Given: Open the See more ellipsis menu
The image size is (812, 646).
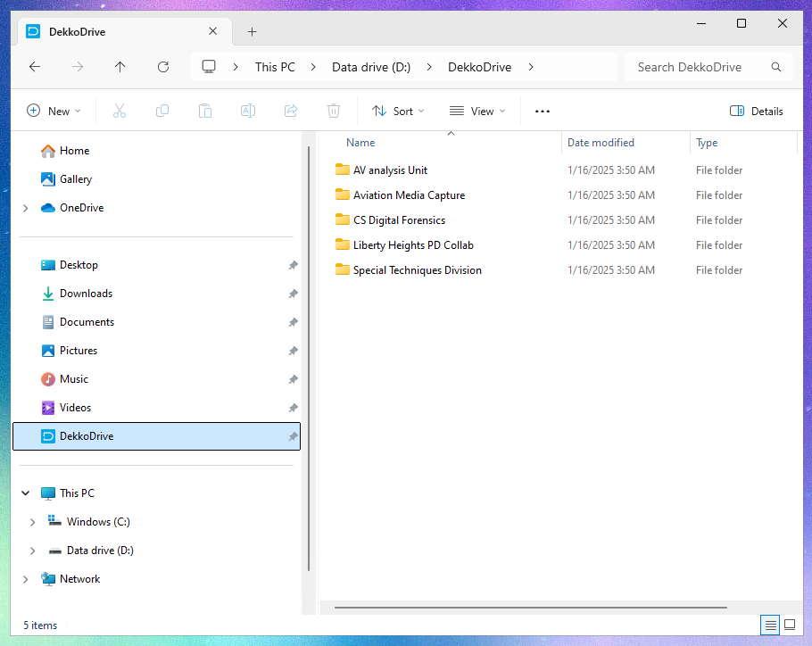Looking at the screenshot, I should (543, 112).
